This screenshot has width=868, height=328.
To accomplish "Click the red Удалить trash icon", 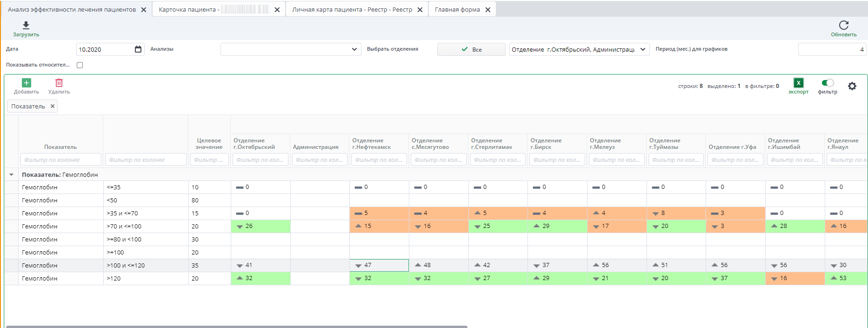I will pos(59,83).
